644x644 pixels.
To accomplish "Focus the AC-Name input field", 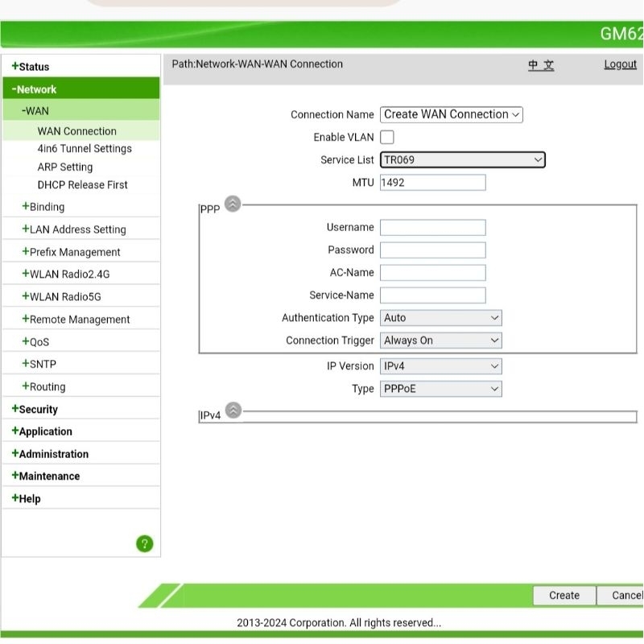I will [x=433, y=273].
